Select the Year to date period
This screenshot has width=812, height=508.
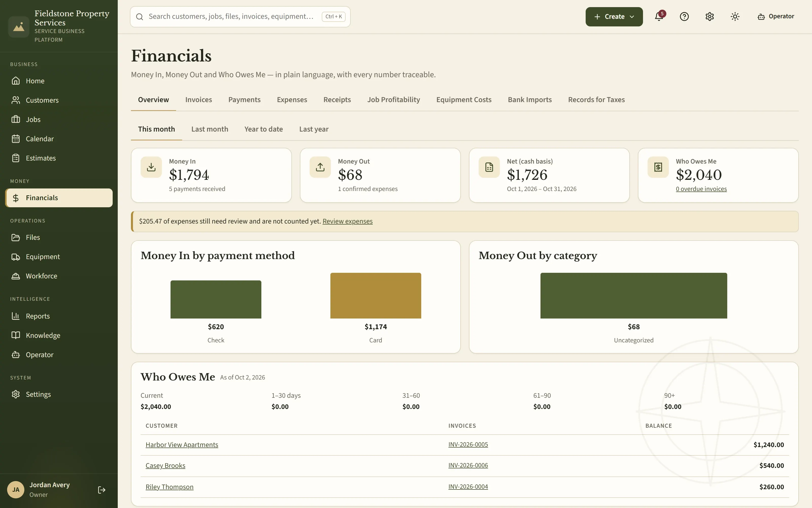click(x=263, y=129)
